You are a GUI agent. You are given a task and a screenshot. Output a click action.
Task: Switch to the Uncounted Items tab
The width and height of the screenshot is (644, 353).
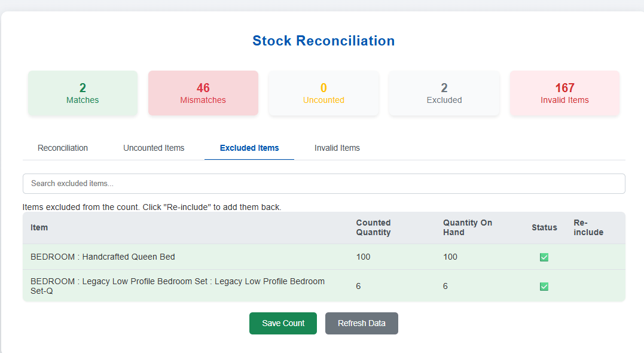click(154, 148)
